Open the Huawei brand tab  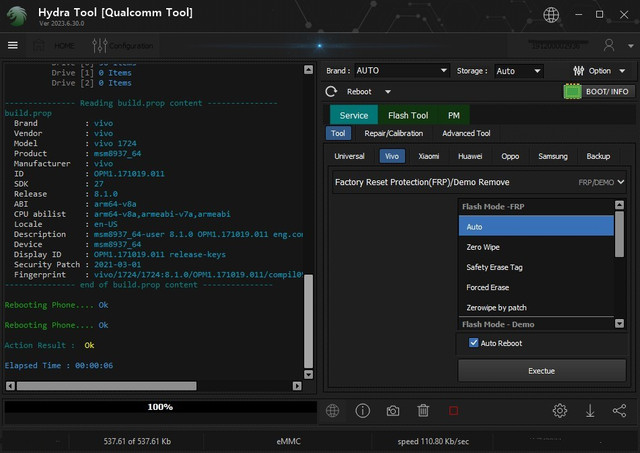click(x=470, y=156)
